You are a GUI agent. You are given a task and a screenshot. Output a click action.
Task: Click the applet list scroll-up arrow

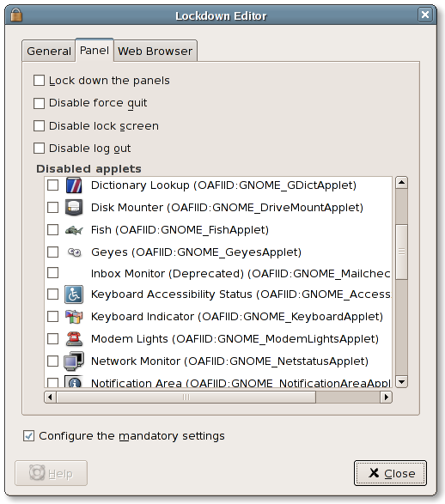coord(401,183)
